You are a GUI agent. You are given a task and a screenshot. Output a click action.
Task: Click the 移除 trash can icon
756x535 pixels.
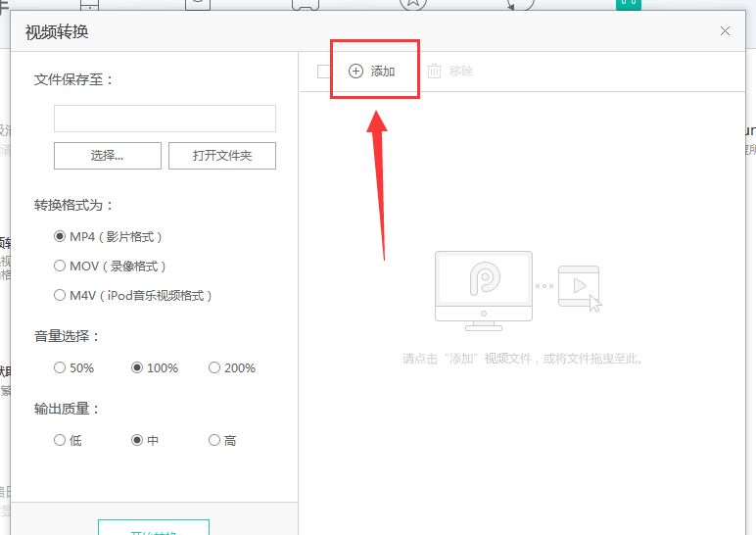pyautogui.click(x=434, y=71)
